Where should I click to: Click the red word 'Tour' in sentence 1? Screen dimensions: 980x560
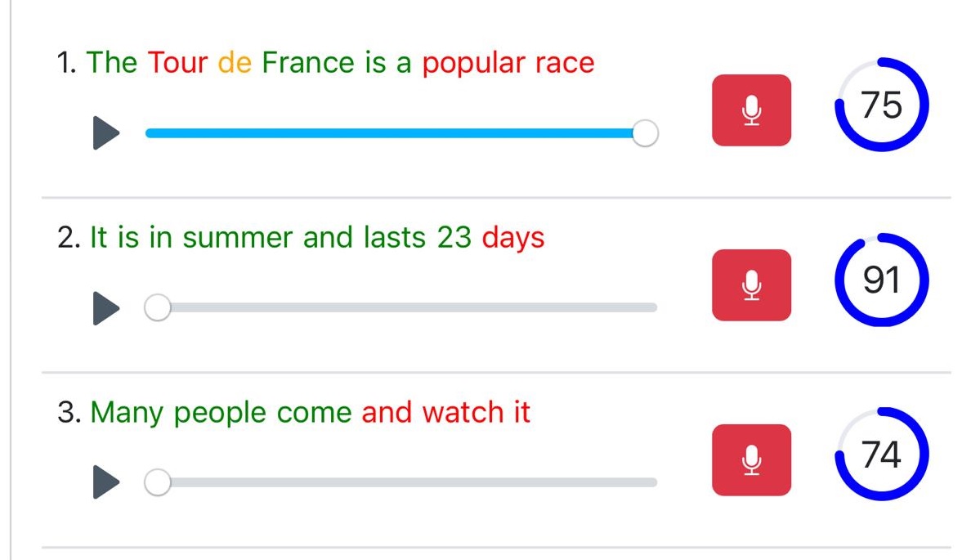tap(178, 63)
